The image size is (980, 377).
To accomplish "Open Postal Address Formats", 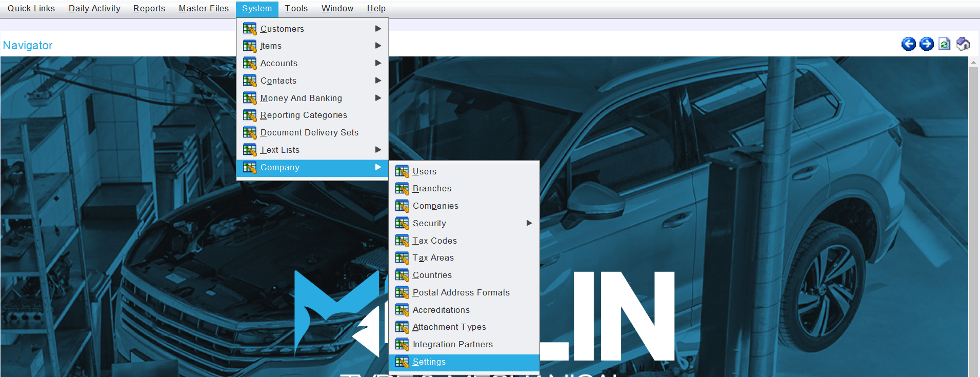I will [x=464, y=293].
